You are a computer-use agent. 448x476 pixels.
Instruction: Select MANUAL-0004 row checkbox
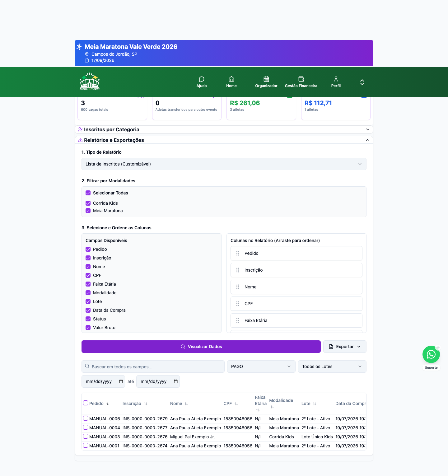(86, 427)
